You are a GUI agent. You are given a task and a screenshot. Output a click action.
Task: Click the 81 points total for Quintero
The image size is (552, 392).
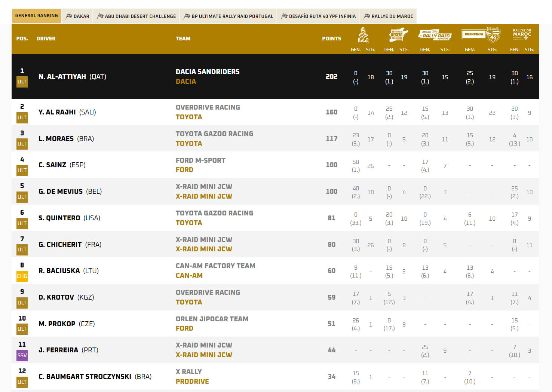click(331, 218)
